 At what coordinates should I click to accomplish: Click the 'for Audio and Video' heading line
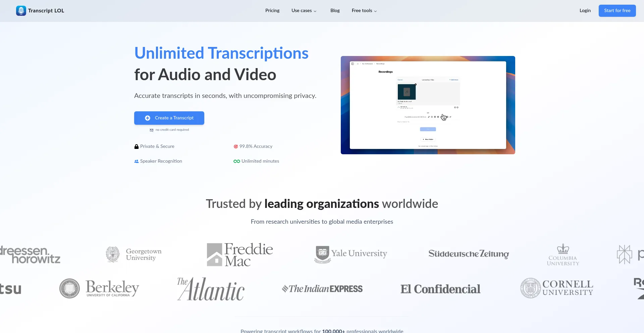click(205, 74)
